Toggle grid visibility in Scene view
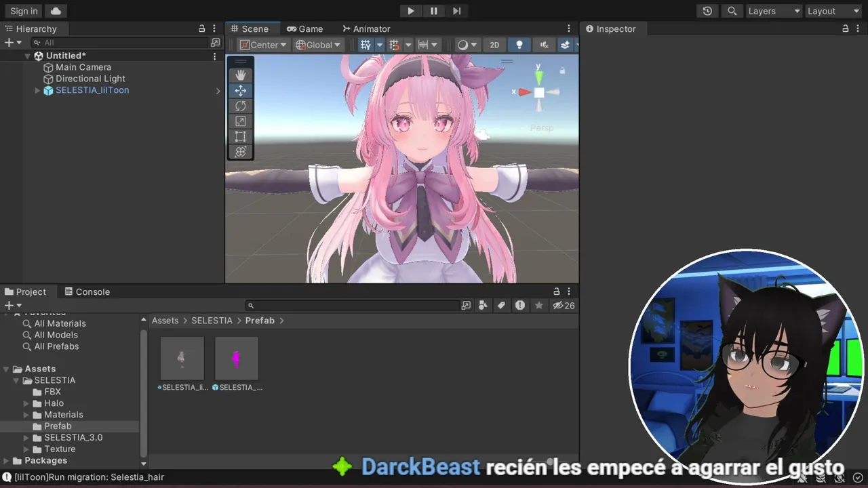The width and height of the screenshot is (868, 488). [x=366, y=45]
